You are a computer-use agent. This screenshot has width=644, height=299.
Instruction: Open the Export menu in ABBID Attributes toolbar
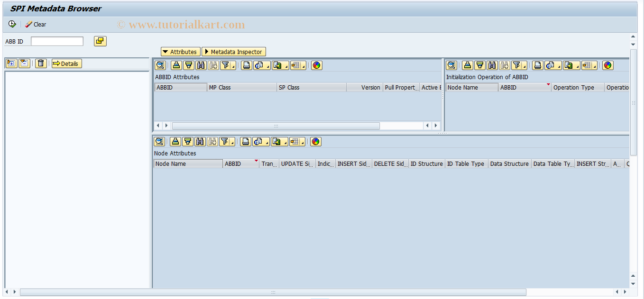(279, 65)
